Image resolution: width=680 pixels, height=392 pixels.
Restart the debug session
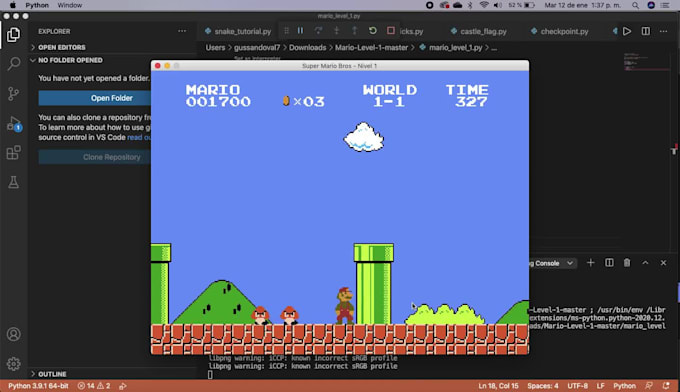click(373, 31)
